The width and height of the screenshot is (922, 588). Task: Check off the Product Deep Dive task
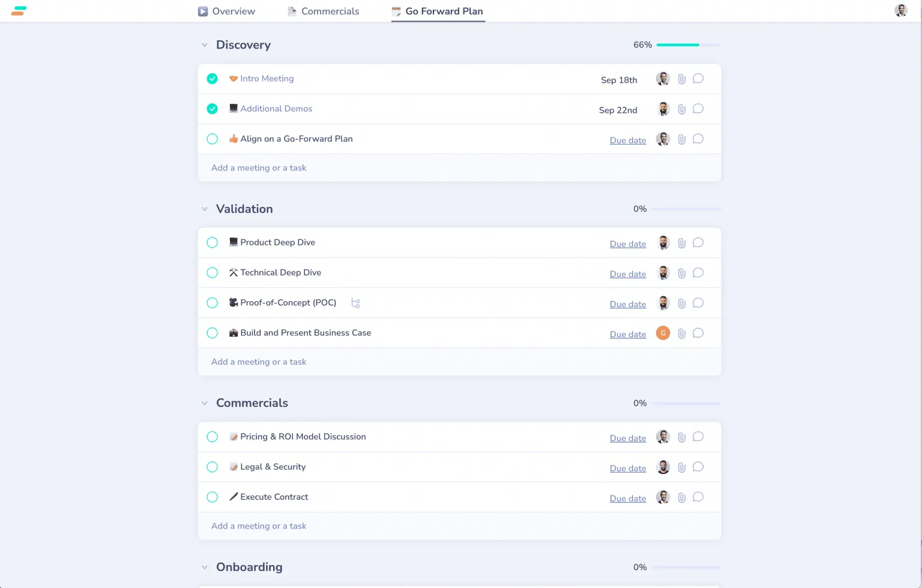[x=212, y=243]
